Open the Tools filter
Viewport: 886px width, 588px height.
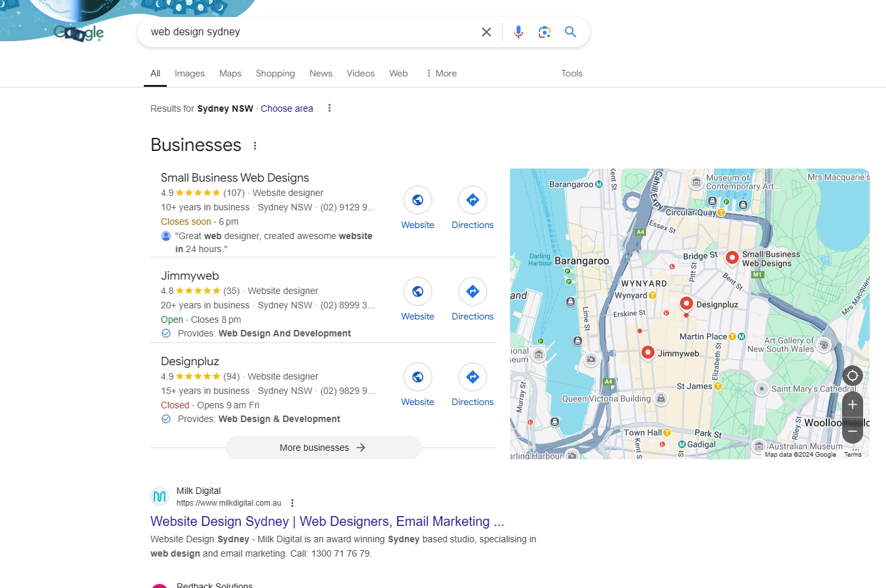tap(571, 73)
